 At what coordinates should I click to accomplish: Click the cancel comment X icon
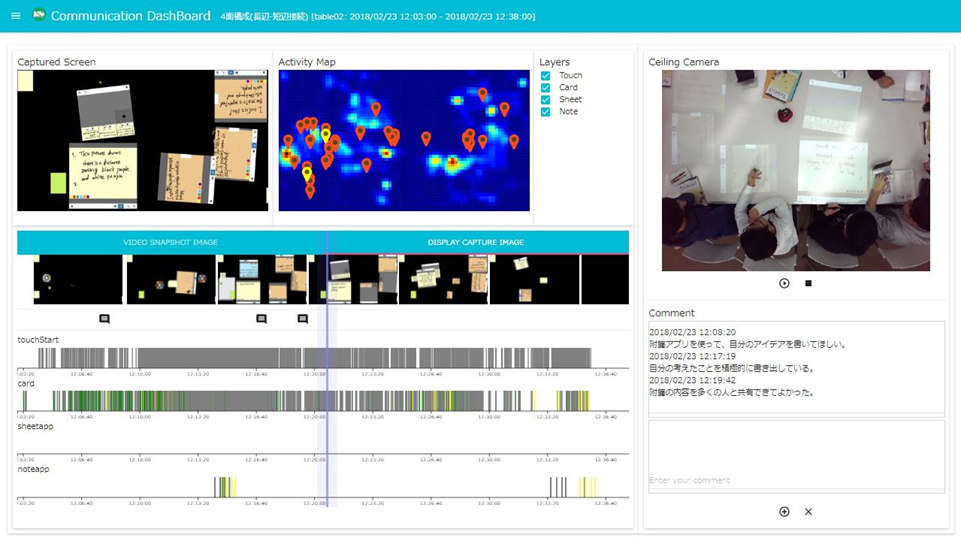click(x=808, y=512)
